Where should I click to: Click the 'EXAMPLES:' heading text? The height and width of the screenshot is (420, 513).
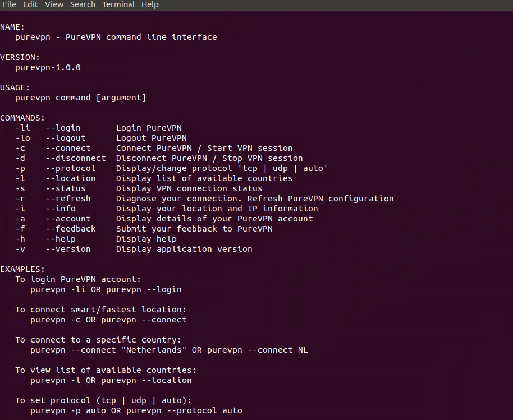pyautogui.click(x=22, y=269)
